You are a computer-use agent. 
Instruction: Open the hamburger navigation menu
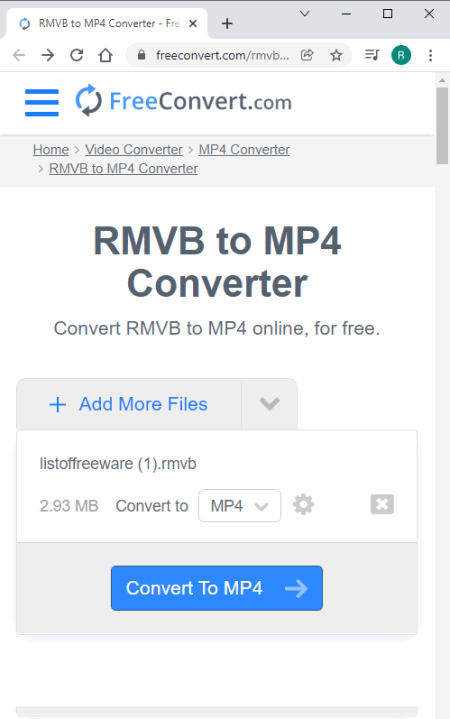pos(42,102)
